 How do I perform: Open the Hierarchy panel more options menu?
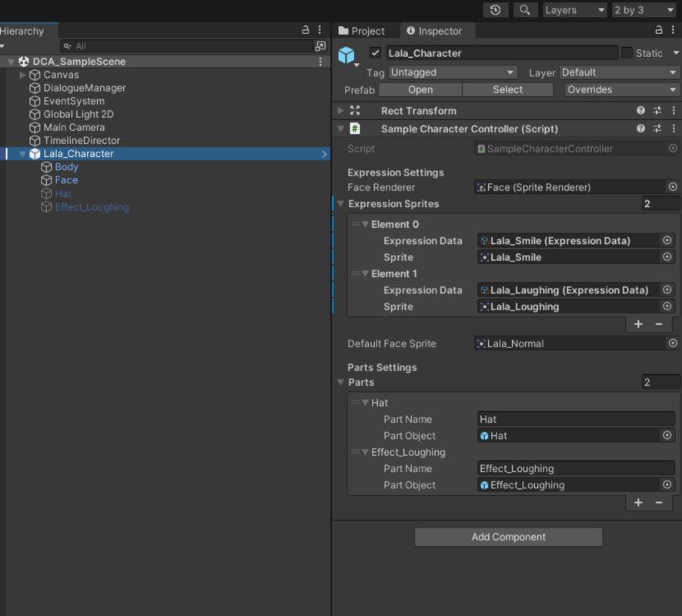pos(319,29)
